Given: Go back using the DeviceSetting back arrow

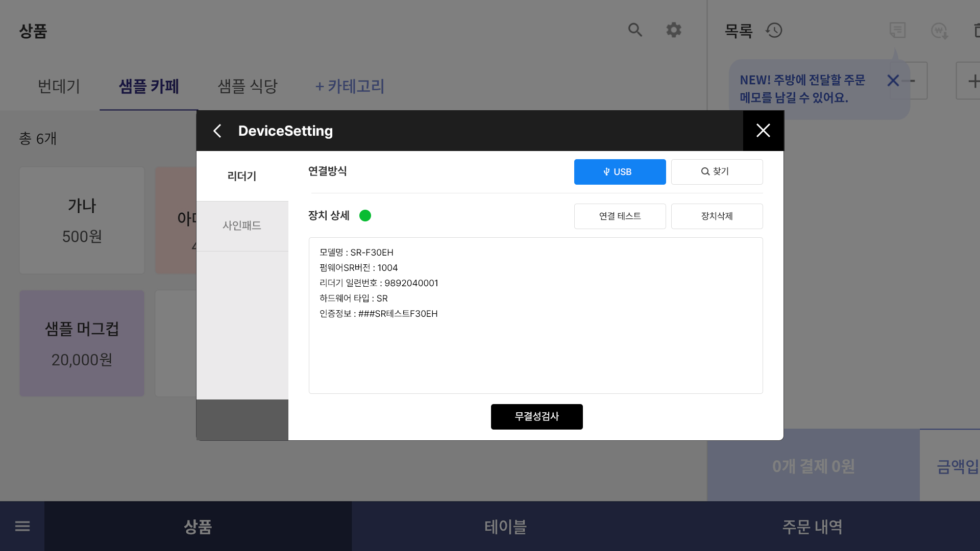Looking at the screenshot, I should 217,131.
